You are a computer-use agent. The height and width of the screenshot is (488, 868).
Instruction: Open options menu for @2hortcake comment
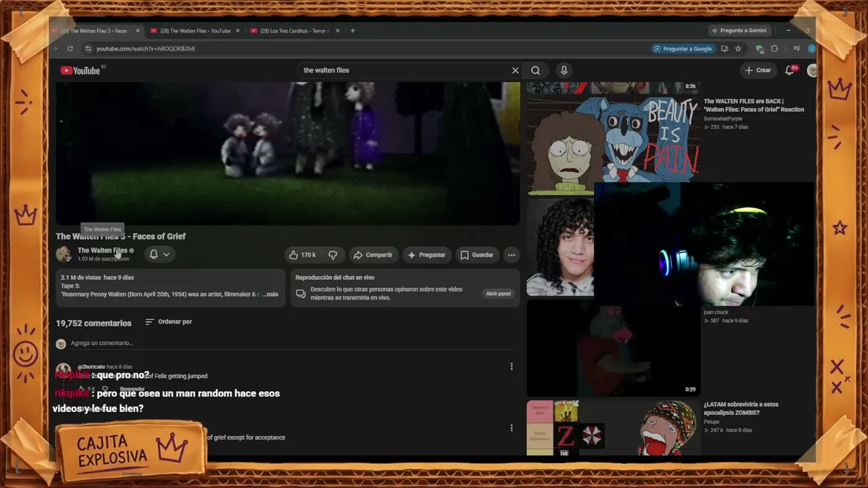pyautogui.click(x=511, y=367)
